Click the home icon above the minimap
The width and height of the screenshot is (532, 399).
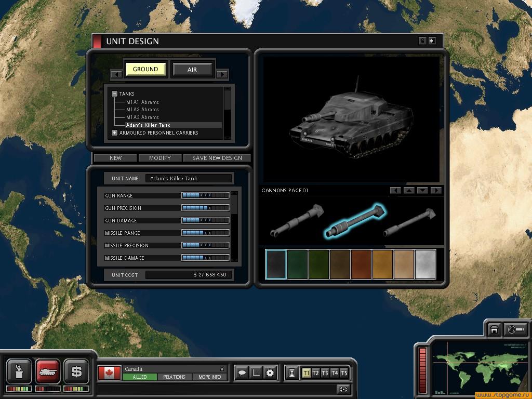(495, 329)
